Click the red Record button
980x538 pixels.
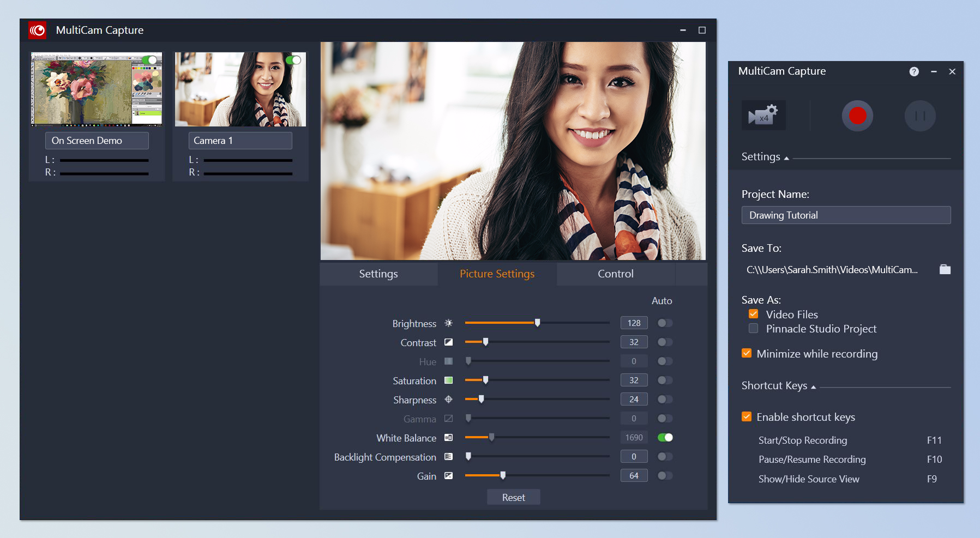click(857, 116)
